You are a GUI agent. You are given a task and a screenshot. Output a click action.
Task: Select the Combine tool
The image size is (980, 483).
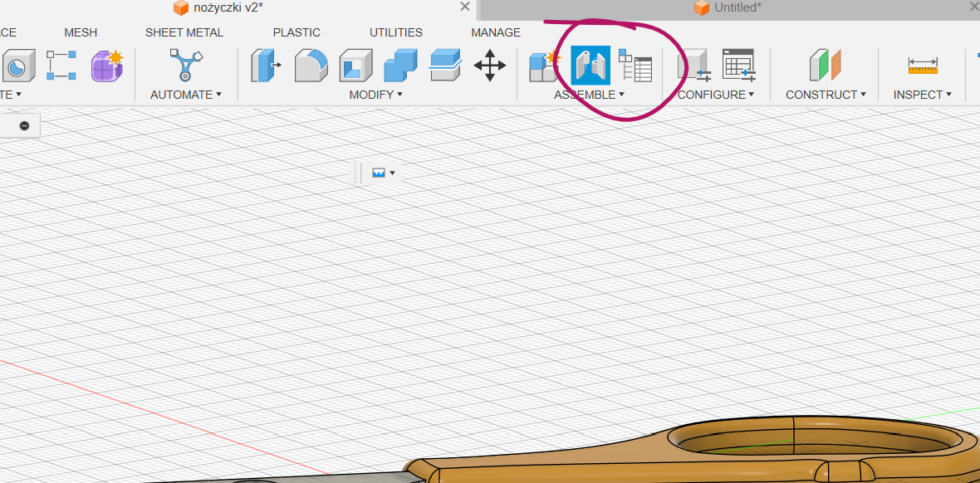click(x=400, y=66)
